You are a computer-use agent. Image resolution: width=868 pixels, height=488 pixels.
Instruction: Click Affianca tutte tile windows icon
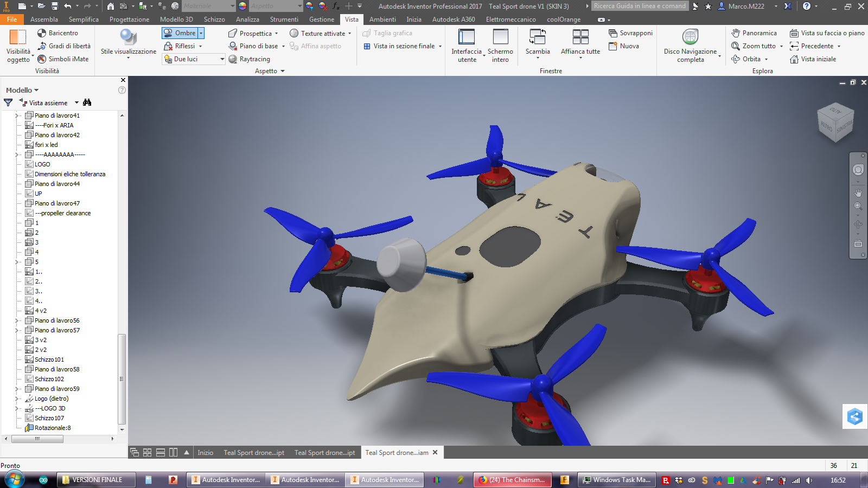point(580,37)
